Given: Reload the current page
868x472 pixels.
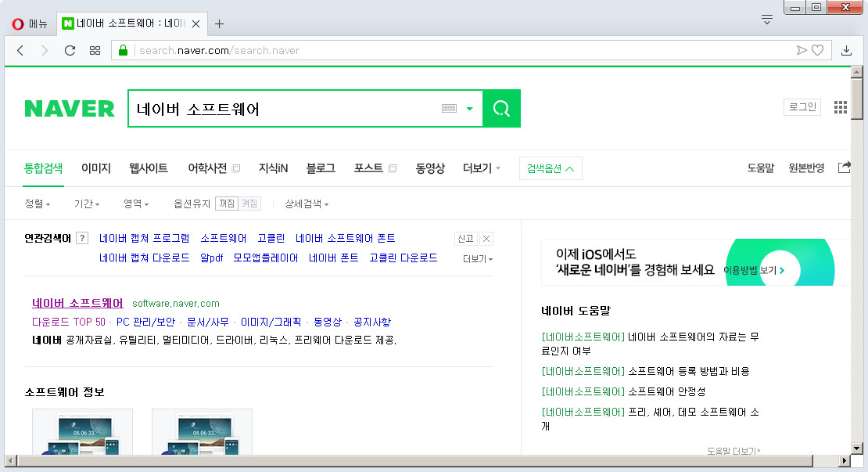Looking at the screenshot, I should pos(70,50).
